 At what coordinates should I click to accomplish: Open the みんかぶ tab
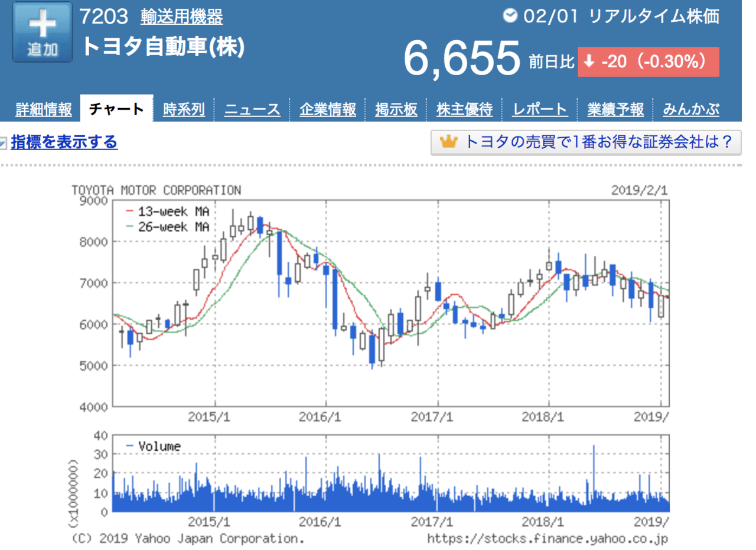(x=691, y=109)
